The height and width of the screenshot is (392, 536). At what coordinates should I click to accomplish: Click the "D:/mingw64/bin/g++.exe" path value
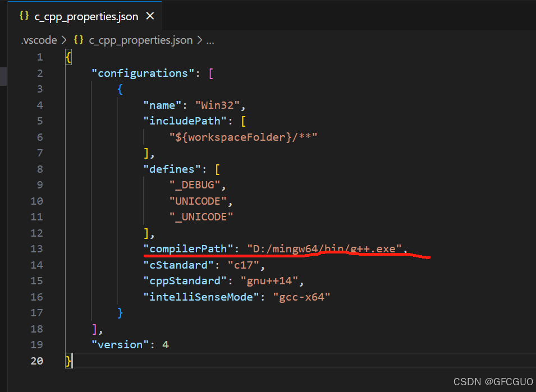324,249
